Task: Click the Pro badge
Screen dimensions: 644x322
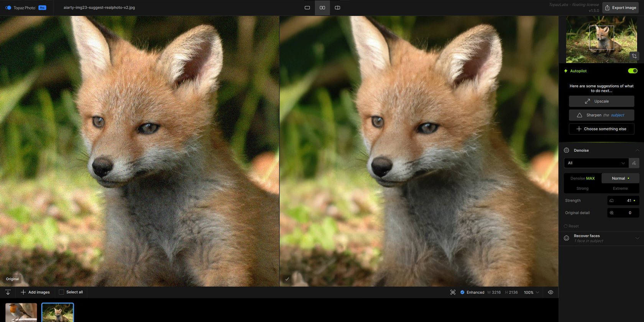Action: pyautogui.click(x=43, y=8)
